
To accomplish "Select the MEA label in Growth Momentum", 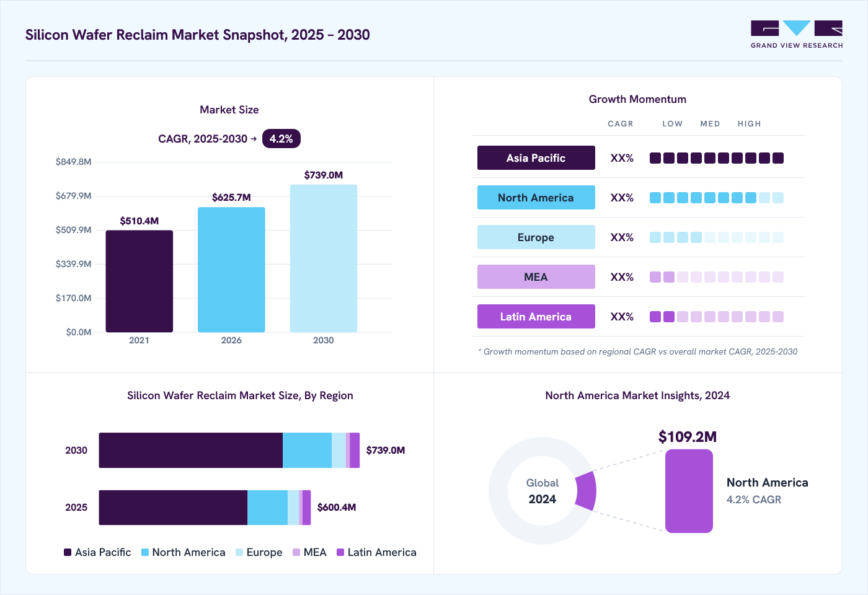I will (x=536, y=277).
